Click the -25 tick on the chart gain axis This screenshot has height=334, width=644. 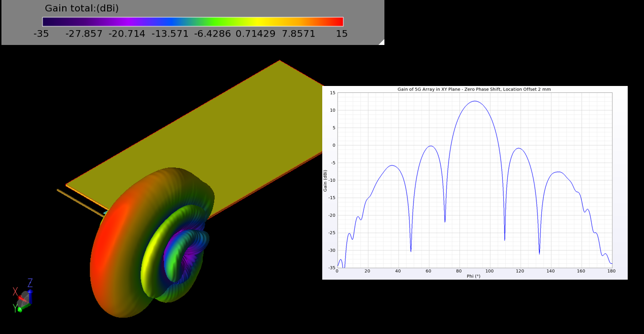click(x=332, y=233)
